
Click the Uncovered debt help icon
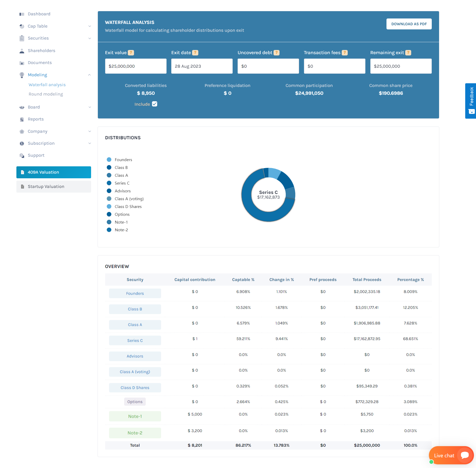pyautogui.click(x=276, y=52)
